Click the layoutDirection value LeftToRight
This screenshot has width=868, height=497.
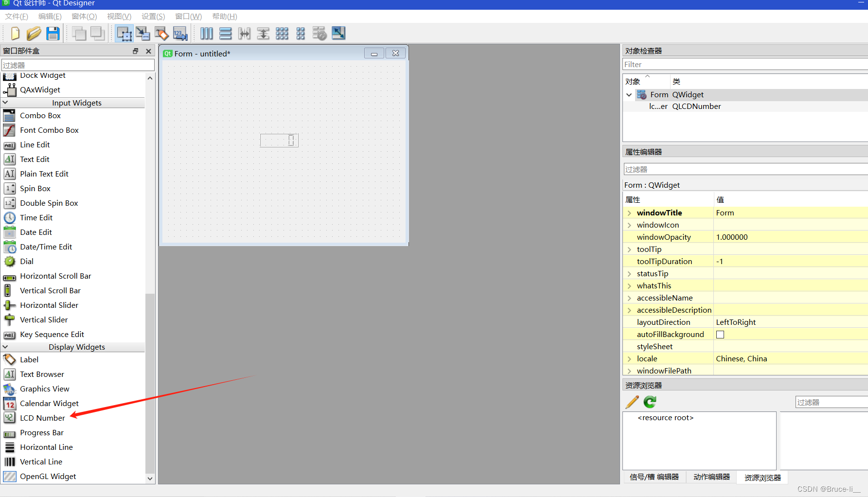coord(736,322)
